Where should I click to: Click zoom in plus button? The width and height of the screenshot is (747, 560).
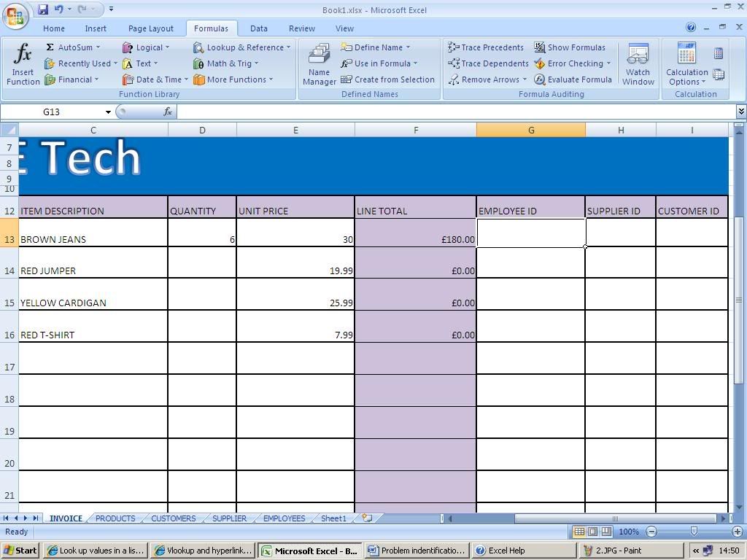point(737,532)
